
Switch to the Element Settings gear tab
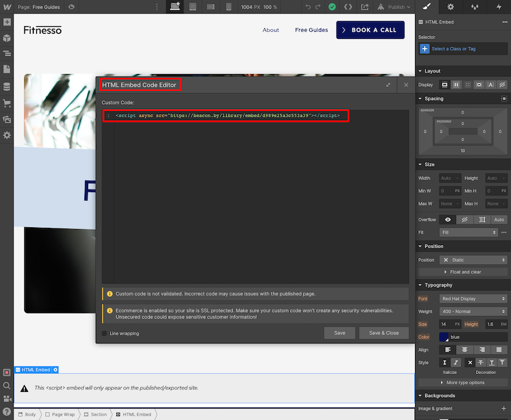pyautogui.click(x=451, y=7)
